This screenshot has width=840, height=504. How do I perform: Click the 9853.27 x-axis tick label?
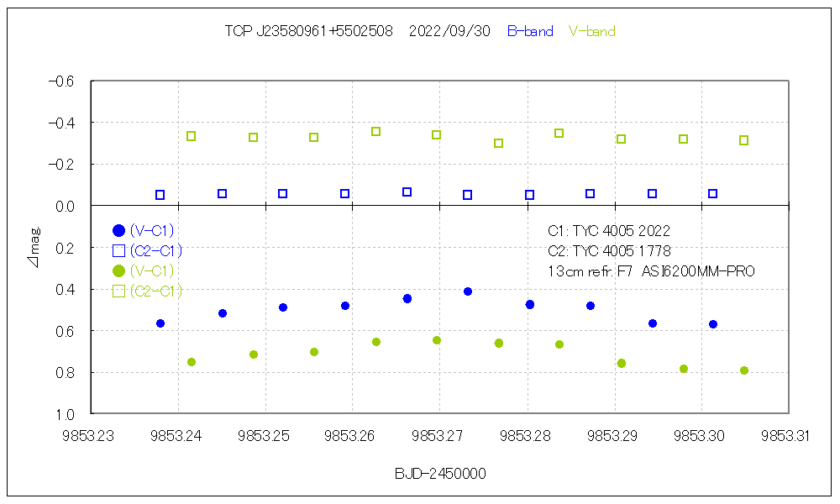coord(440,435)
